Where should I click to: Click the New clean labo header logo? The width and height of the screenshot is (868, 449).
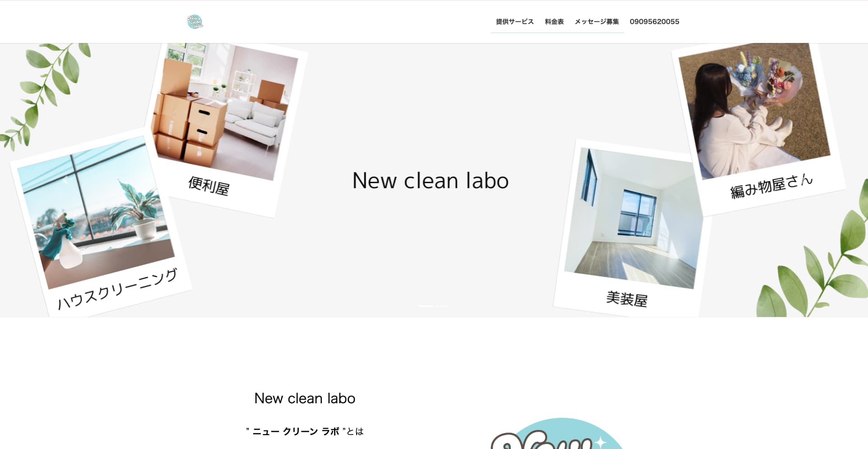195,22
